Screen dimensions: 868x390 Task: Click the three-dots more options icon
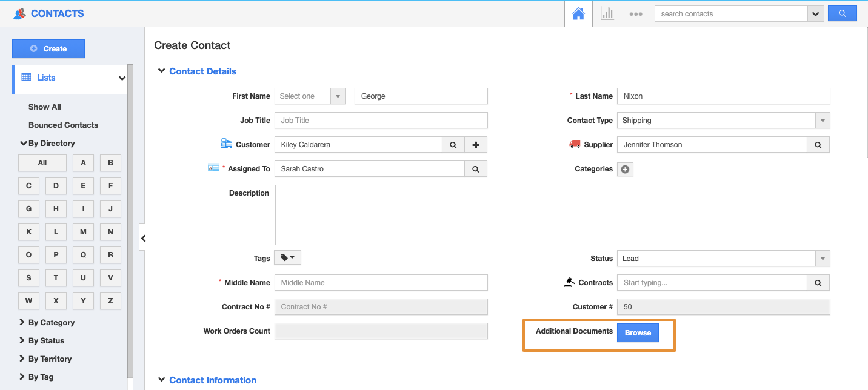click(636, 13)
